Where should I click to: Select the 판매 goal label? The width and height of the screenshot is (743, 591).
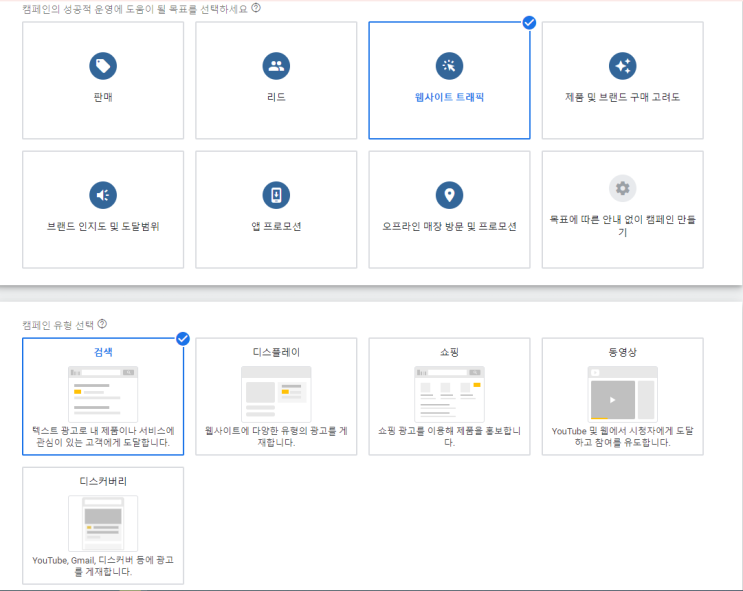(103, 97)
